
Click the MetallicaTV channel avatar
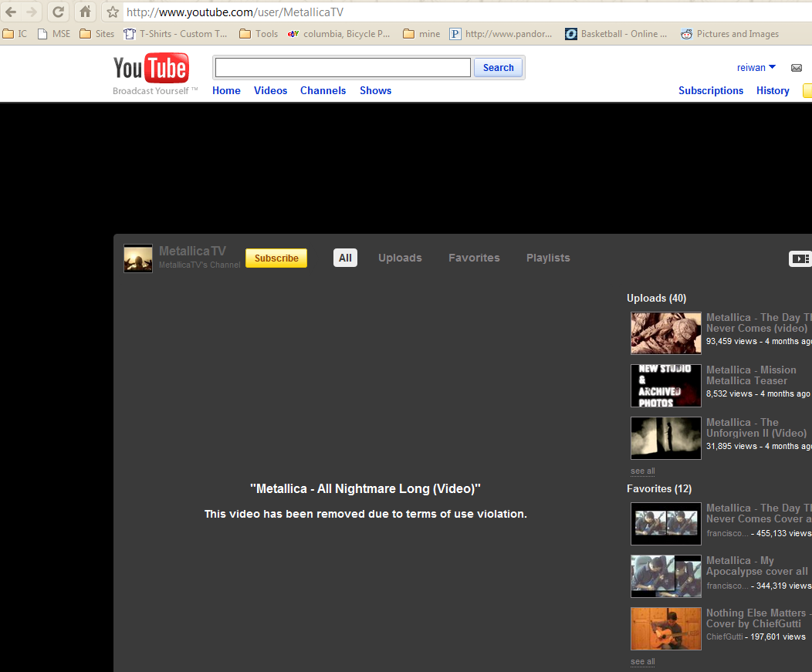pyautogui.click(x=138, y=258)
